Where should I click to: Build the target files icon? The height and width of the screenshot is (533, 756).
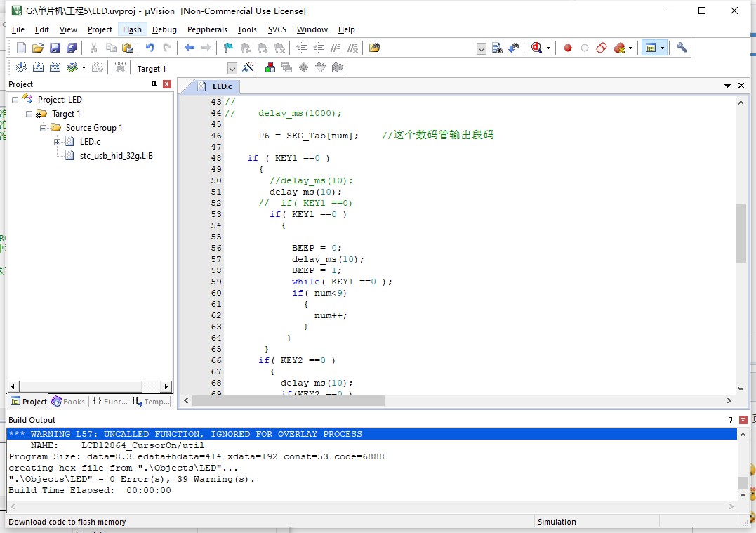point(38,67)
